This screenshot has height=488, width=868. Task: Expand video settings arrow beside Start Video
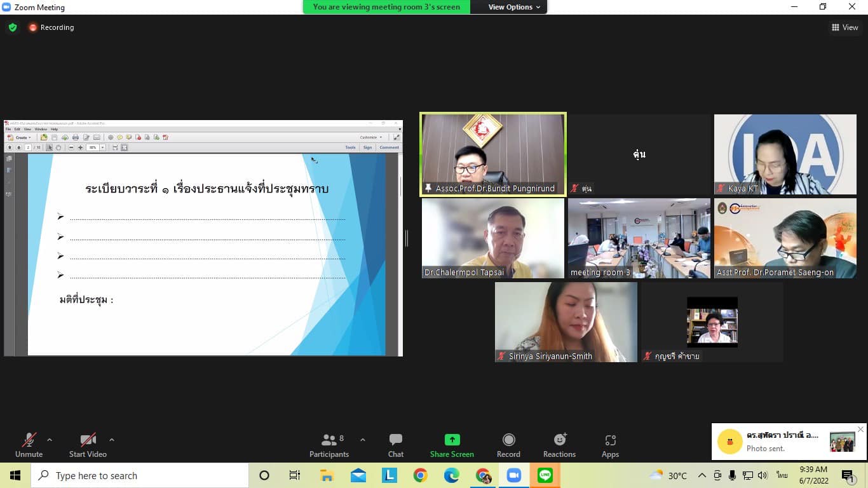point(112,440)
